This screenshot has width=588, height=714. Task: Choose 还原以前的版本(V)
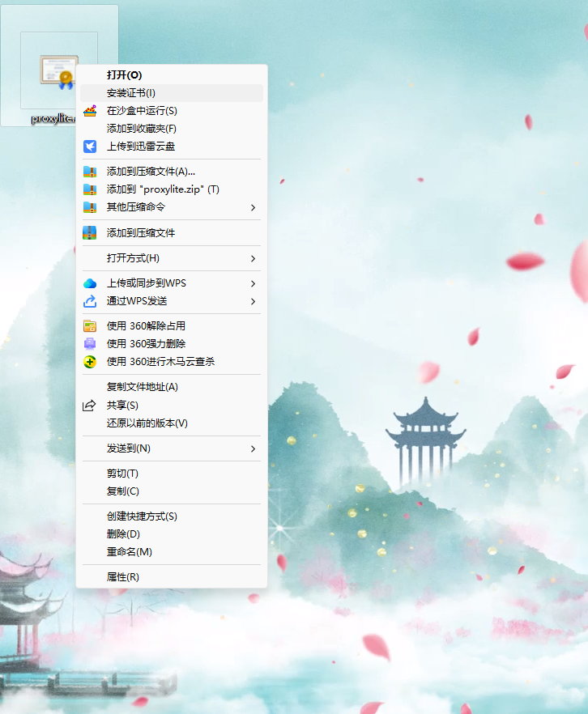point(171,423)
